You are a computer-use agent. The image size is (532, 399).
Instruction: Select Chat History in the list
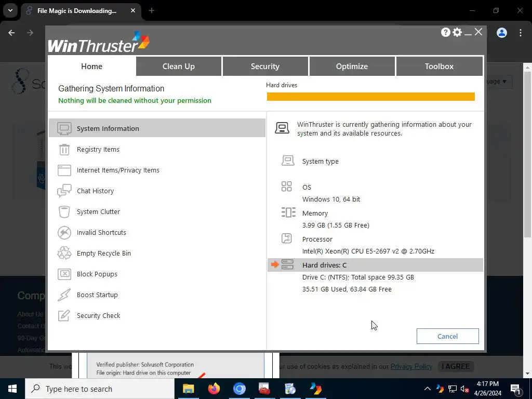(157, 191)
